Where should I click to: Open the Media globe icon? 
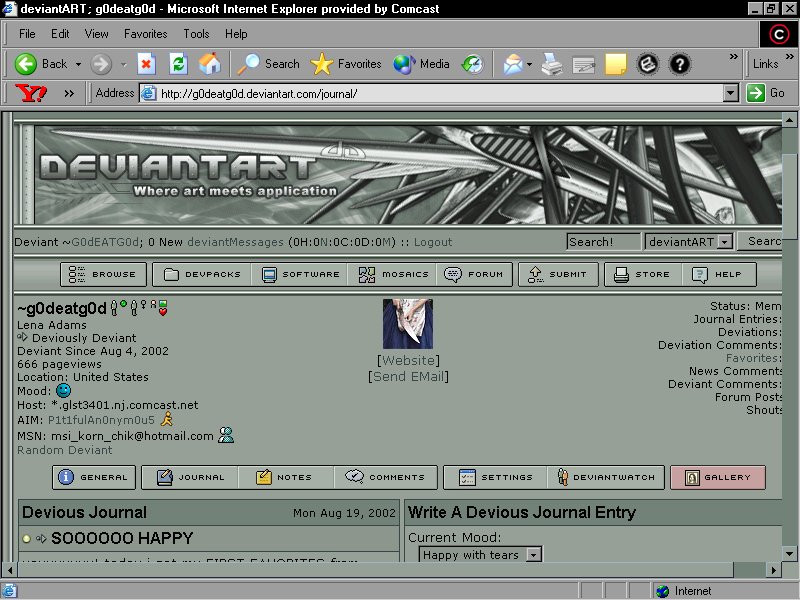coord(404,64)
